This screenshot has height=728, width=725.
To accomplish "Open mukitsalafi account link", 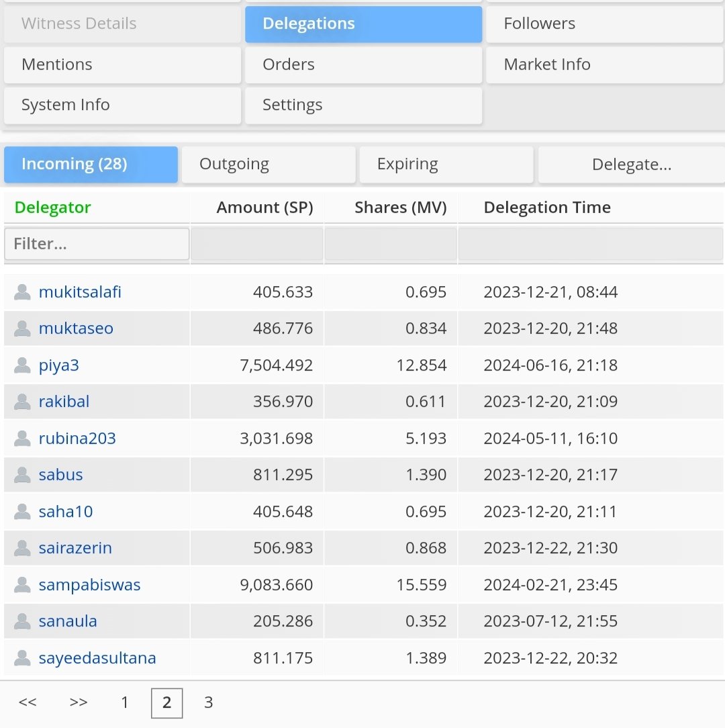I will [x=80, y=292].
